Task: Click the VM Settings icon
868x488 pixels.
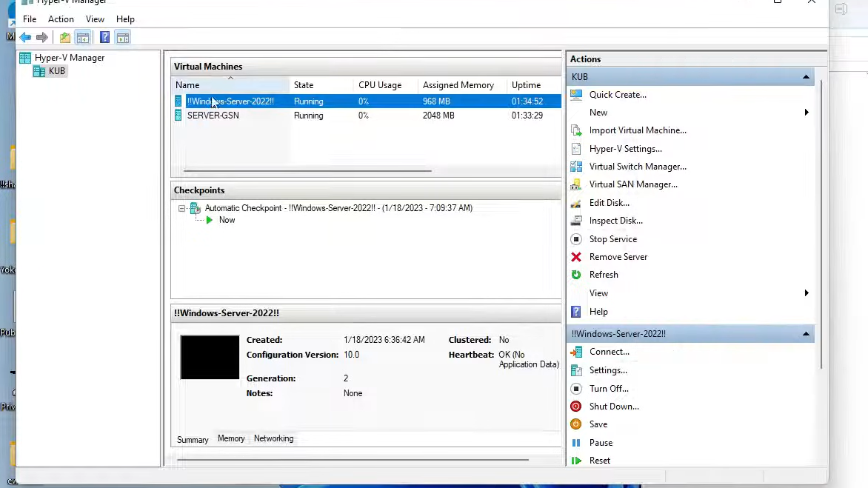Action: 576,370
